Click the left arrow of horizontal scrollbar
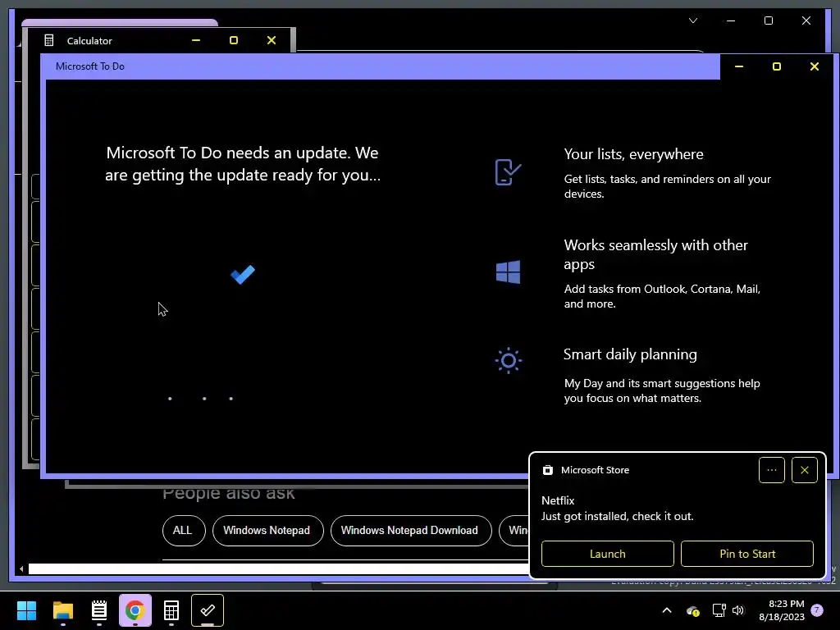The image size is (840, 630). [21, 569]
